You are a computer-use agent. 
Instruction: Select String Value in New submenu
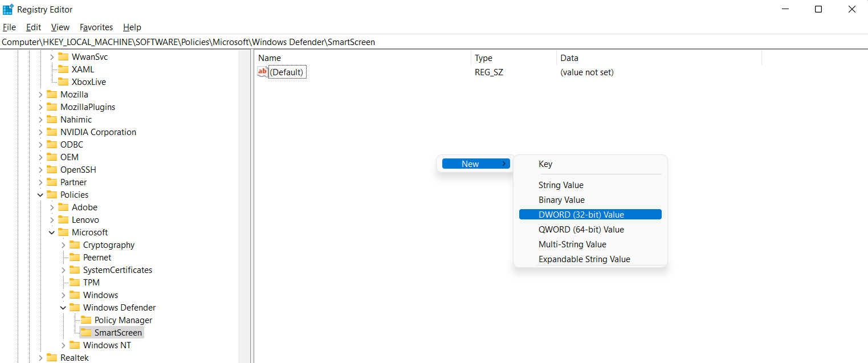561,185
